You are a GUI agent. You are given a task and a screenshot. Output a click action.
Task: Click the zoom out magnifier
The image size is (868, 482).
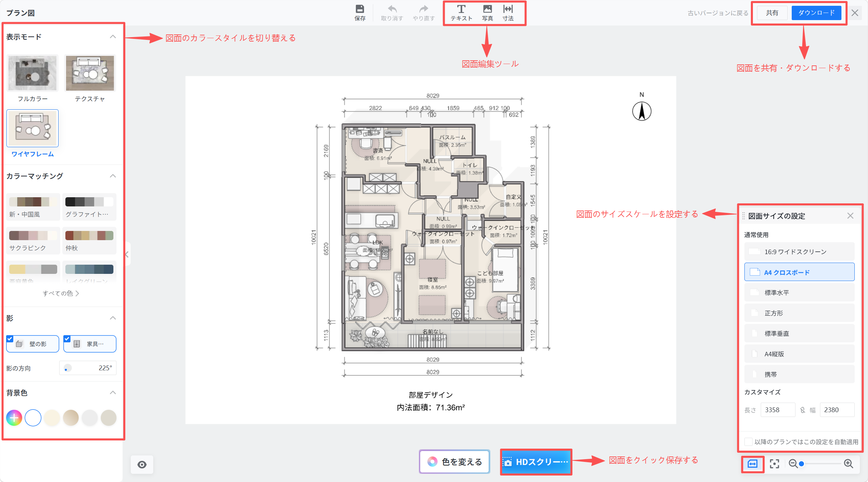(793, 464)
